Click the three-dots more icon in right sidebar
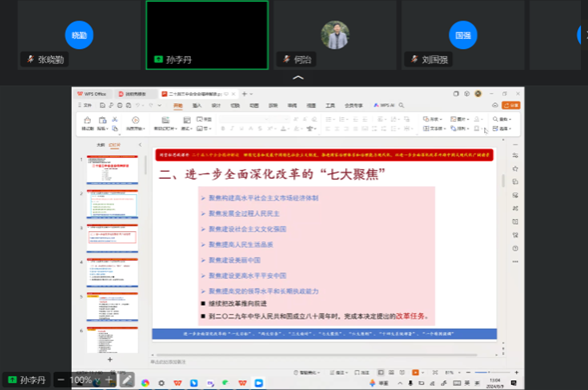Viewport: 588px width, 390px height. pos(515,261)
